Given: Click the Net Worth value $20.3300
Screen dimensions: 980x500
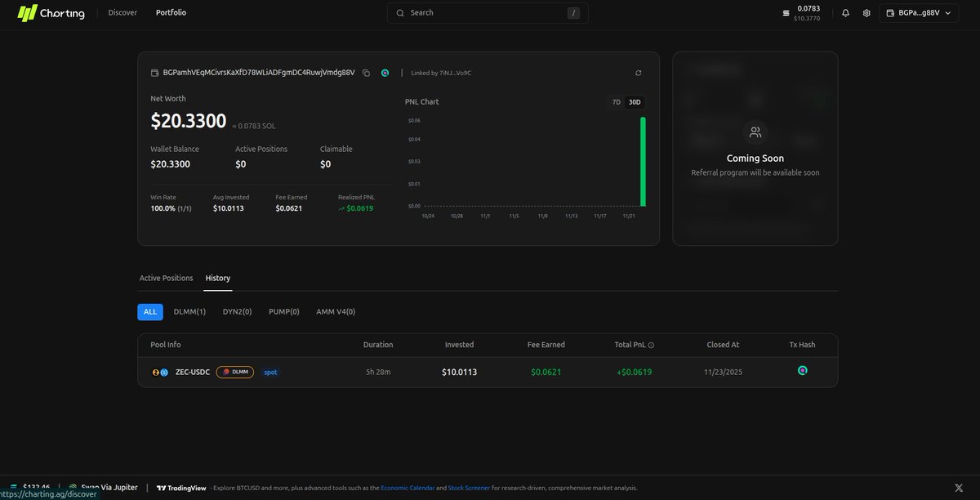Looking at the screenshot, I should (x=189, y=121).
